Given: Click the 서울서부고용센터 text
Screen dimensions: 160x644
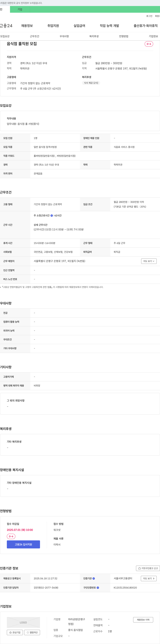Looking at the screenshot, I should point(123,578).
